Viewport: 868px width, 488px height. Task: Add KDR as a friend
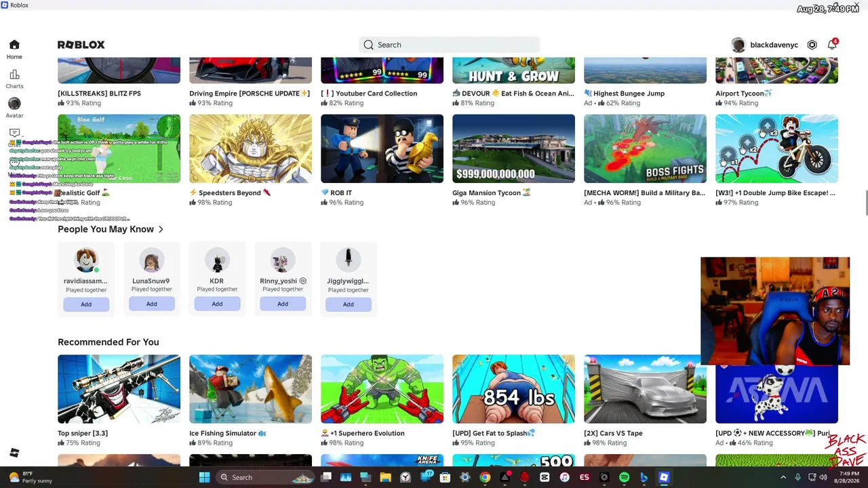coord(217,304)
